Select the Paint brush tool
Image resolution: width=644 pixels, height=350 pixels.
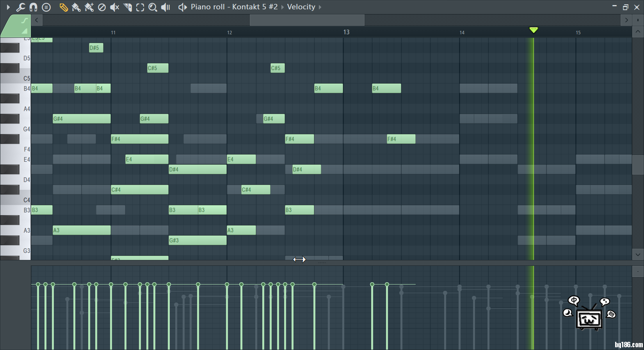point(76,7)
